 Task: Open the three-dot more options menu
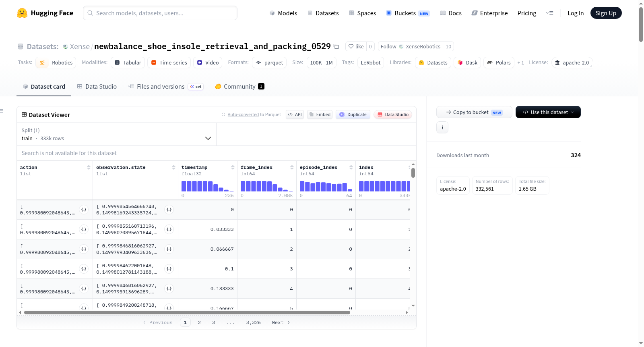[x=442, y=127]
